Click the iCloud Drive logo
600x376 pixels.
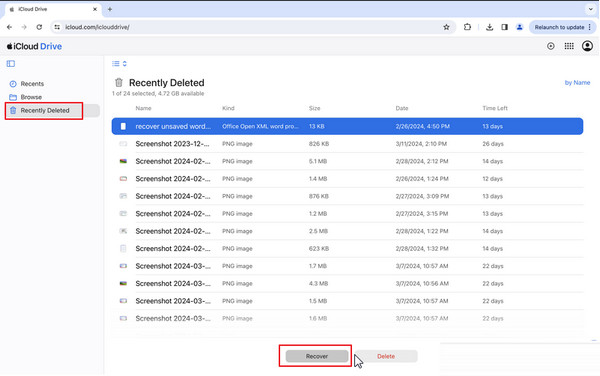34,46
